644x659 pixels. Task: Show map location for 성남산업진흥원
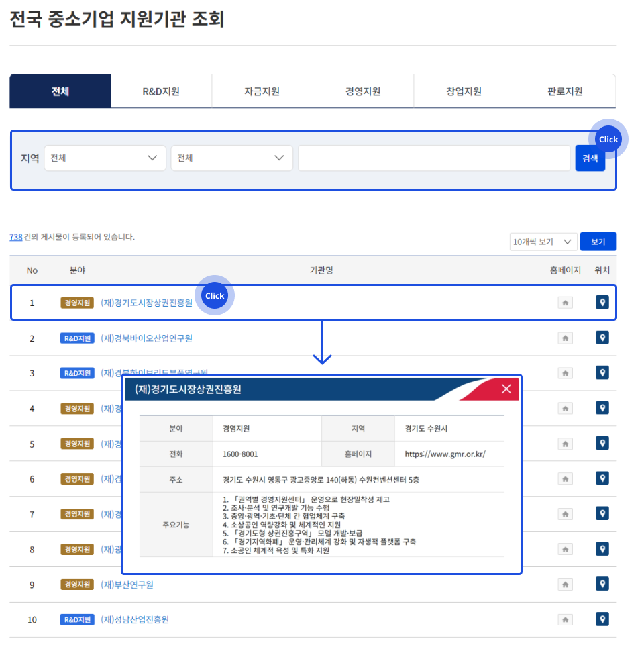(602, 619)
